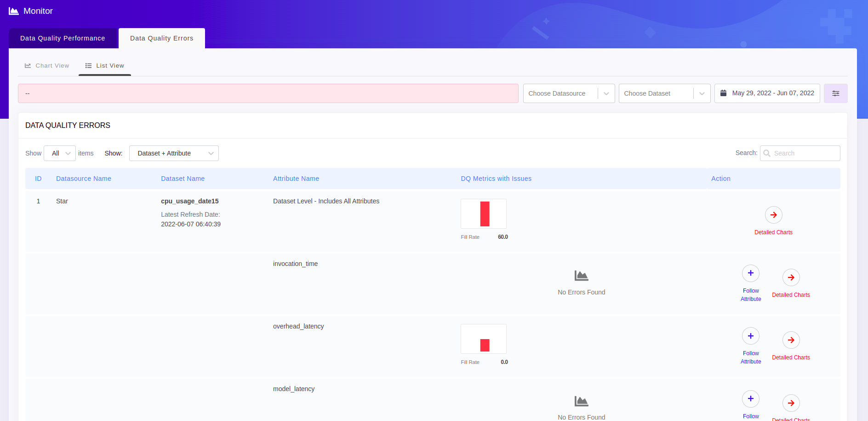Open the Show items count dropdown

point(60,153)
